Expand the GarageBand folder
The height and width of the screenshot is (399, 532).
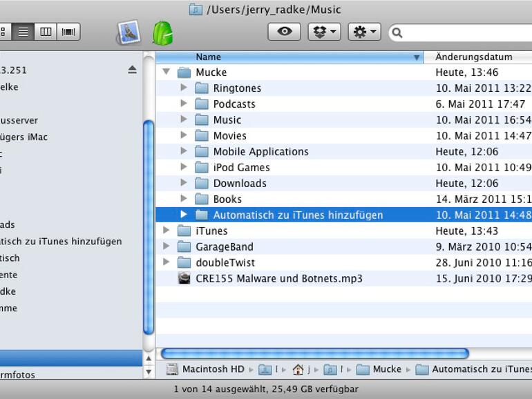167,246
